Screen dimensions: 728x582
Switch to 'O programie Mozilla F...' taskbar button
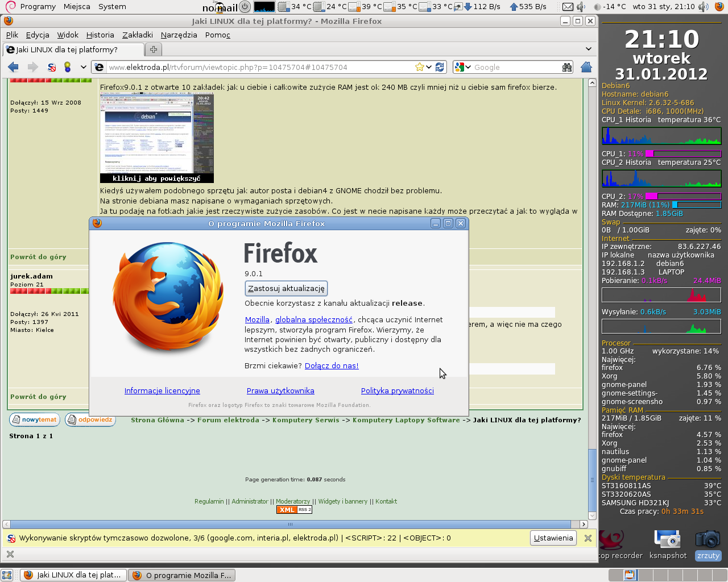181,575
